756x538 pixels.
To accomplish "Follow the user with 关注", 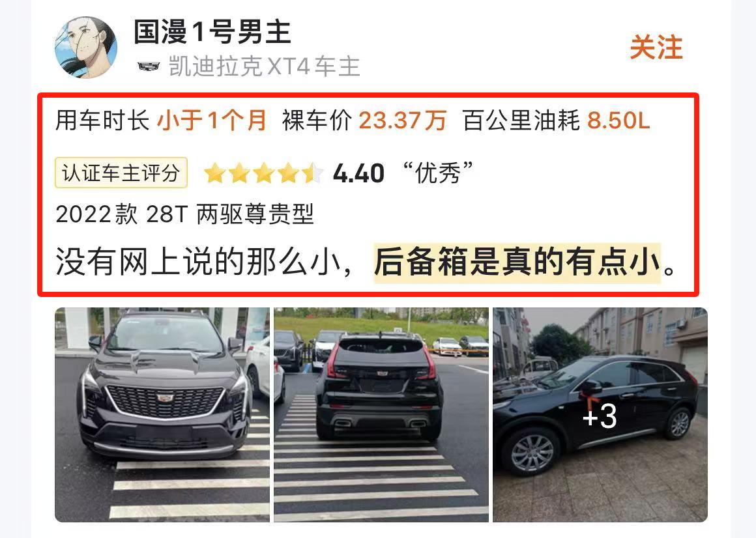I will tap(656, 47).
